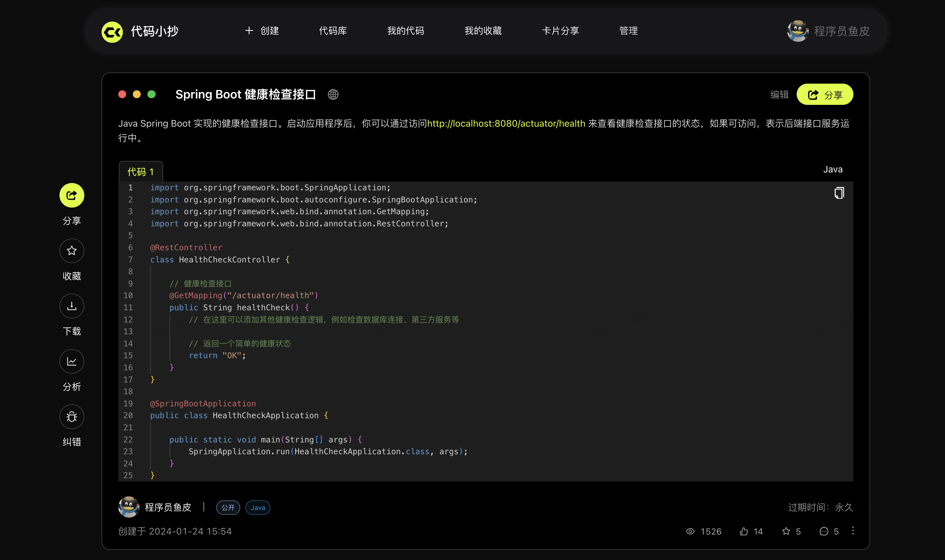
Task: Click the yellow 分享 share button
Action: tap(825, 94)
